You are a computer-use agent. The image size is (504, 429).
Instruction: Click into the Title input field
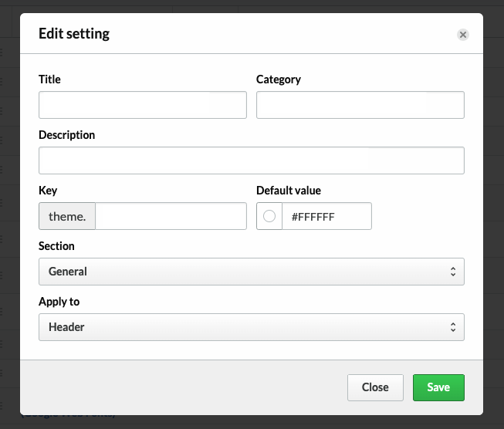coord(143,105)
